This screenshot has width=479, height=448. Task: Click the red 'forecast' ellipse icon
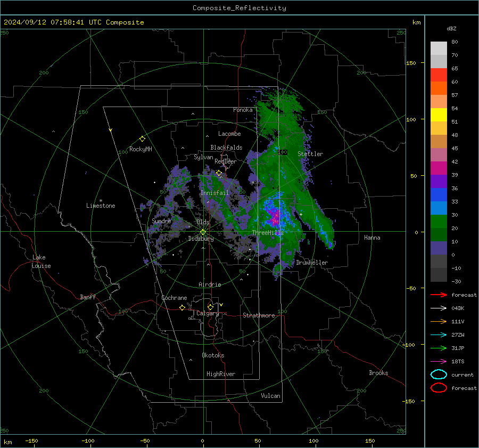coord(439,388)
